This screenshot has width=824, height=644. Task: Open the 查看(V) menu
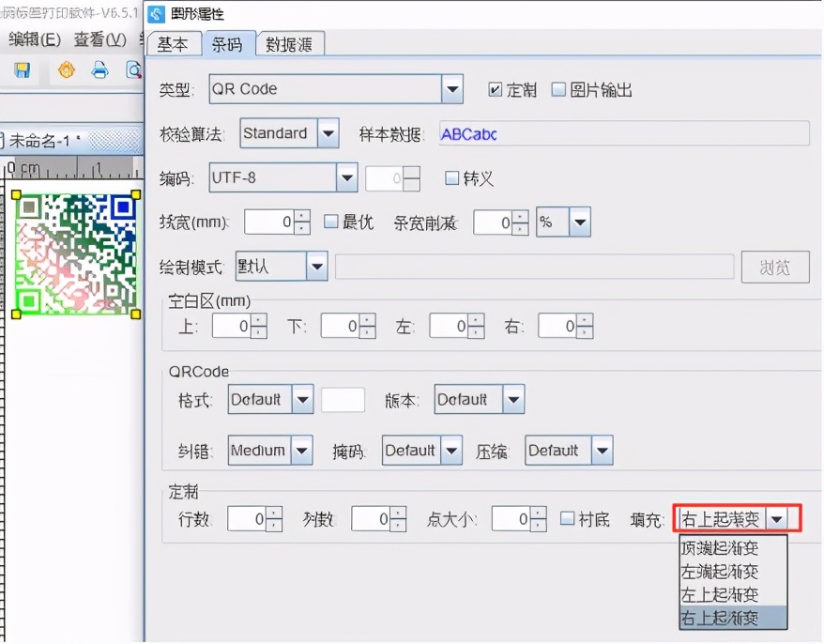point(99,38)
